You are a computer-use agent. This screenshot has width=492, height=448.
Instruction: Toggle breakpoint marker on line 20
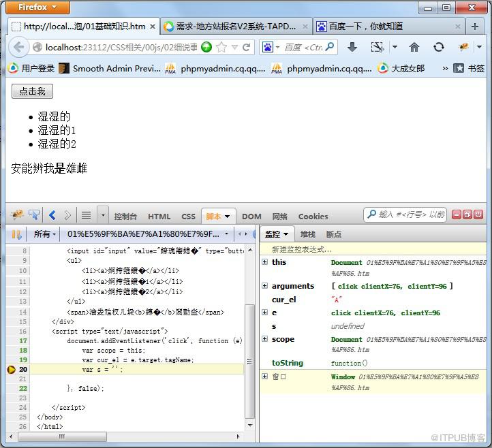pos(12,369)
